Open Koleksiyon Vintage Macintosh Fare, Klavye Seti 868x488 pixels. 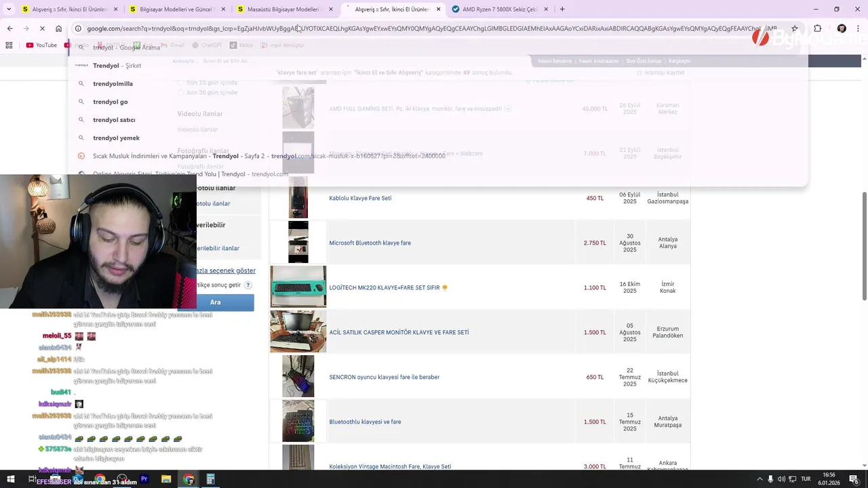click(x=390, y=466)
